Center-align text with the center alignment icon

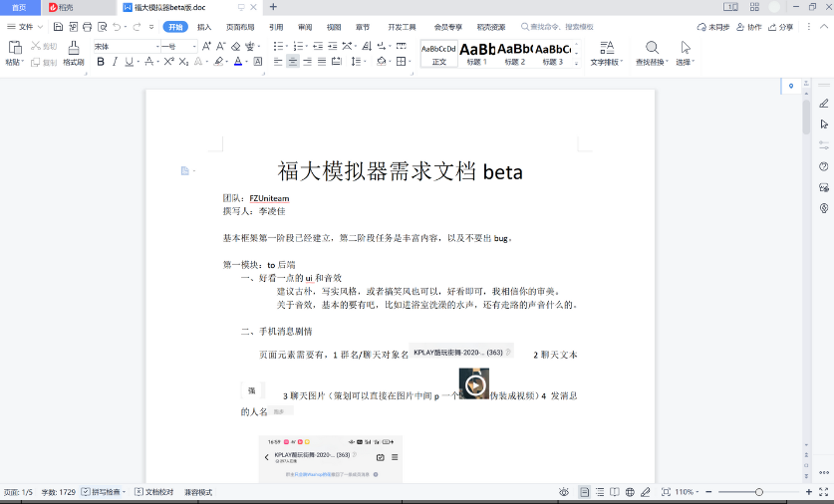point(292,62)
